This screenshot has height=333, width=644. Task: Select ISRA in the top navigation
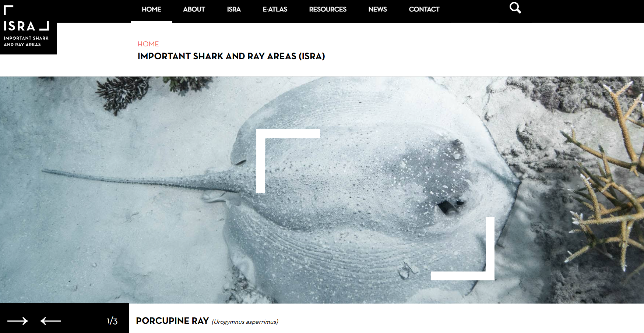pyautogui.click(x=234, y=9)
